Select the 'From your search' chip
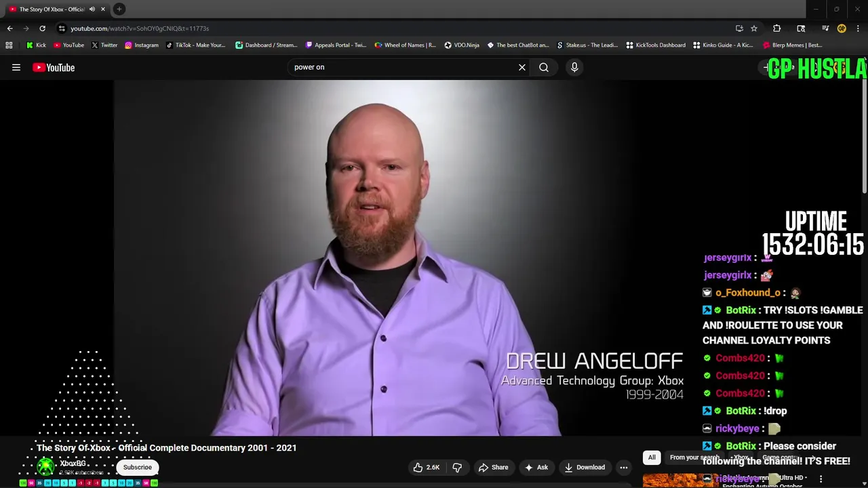868x488 pixels. click(694, 457)
